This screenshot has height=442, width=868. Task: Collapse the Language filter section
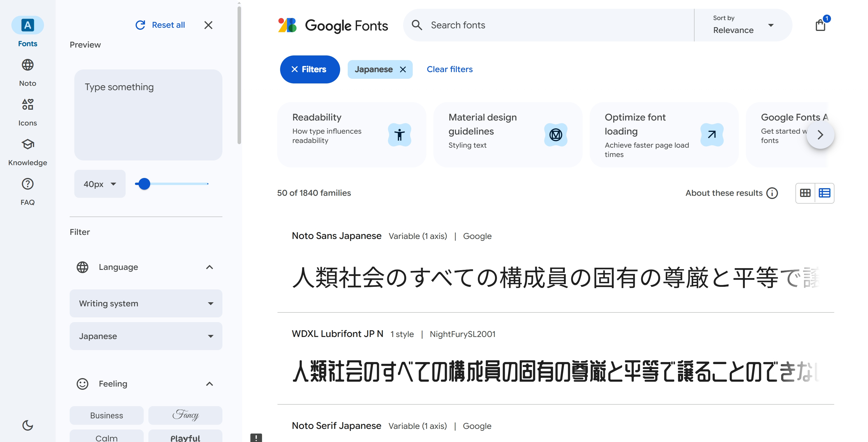[x=209, y=267]
